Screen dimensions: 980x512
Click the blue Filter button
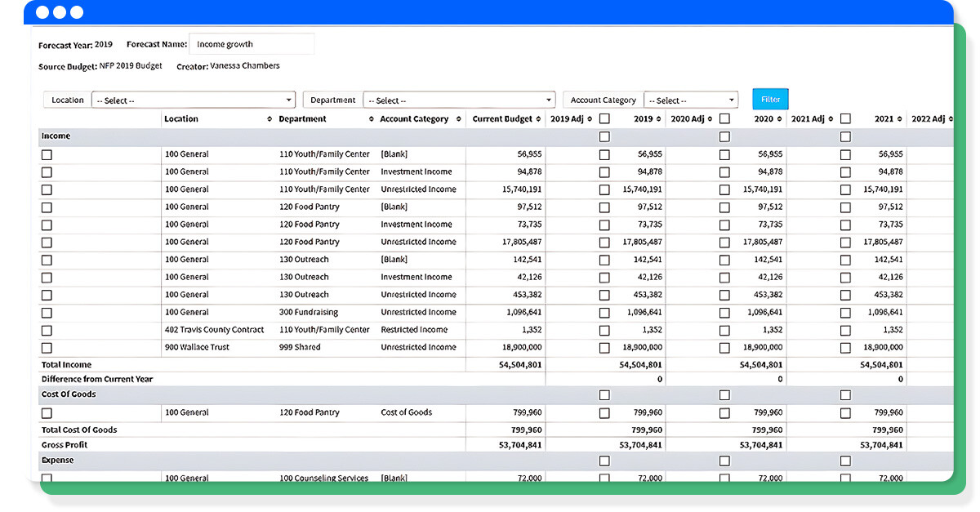point(770,100)
